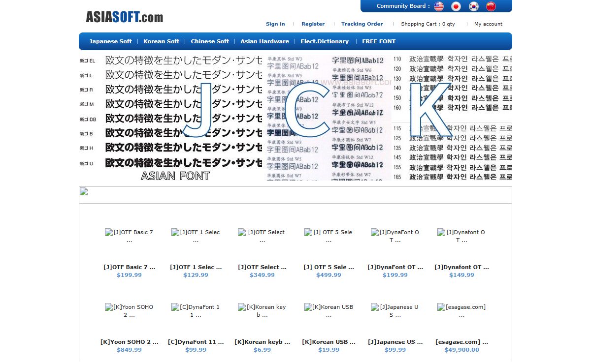Image resolution: width=591 pixels, height=364 pixels.
Task: Click the USA flag community board icon
Action: pos(439,6)
